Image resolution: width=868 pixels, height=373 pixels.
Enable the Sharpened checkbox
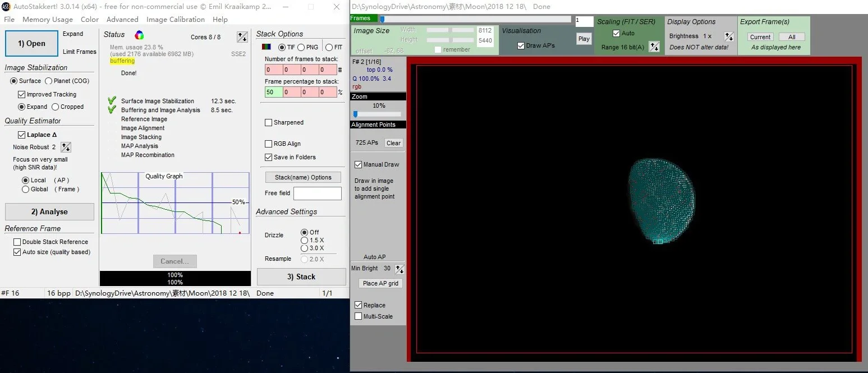click(x=269, y=122)
